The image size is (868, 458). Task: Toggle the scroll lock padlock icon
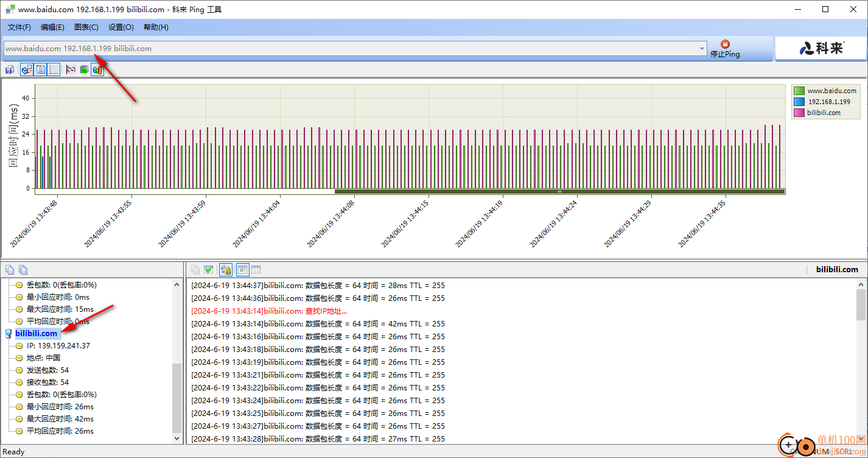[x=226, y=270]
